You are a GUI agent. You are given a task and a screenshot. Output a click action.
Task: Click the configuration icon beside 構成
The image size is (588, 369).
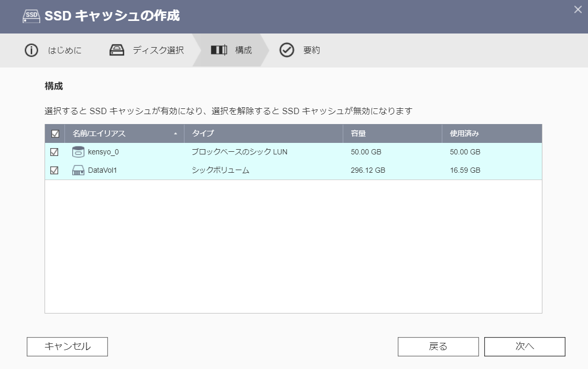pyautogui.click(x=219, y=50)
